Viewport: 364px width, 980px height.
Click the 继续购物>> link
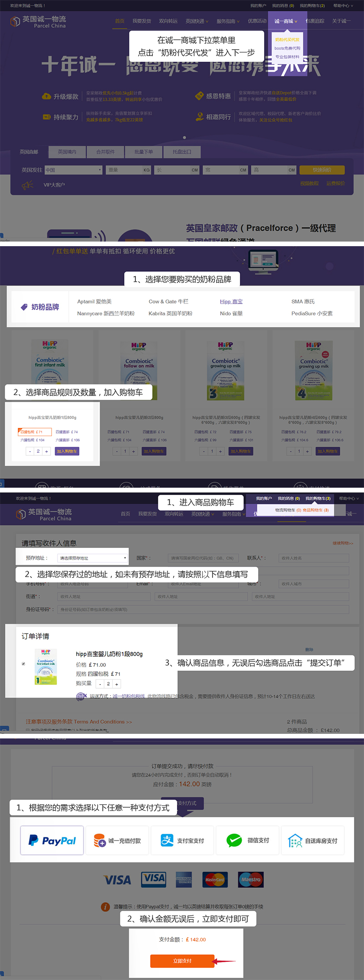tap(343, 543)
